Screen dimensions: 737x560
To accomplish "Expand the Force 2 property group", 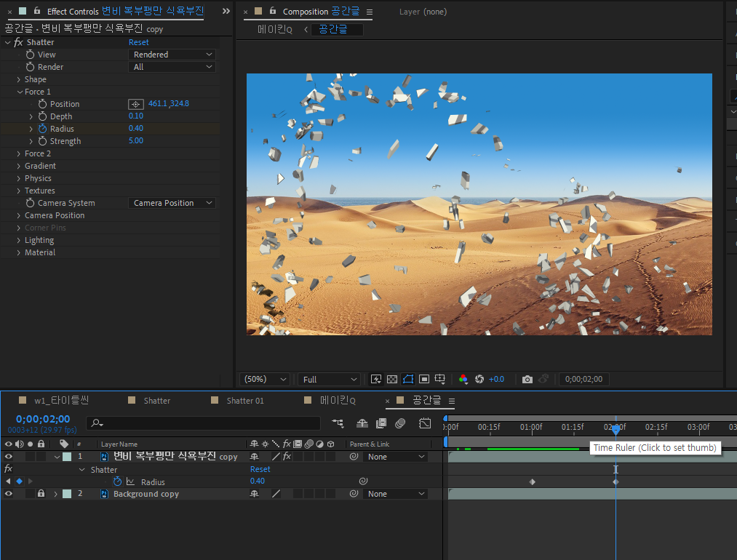I will (19, 153).
